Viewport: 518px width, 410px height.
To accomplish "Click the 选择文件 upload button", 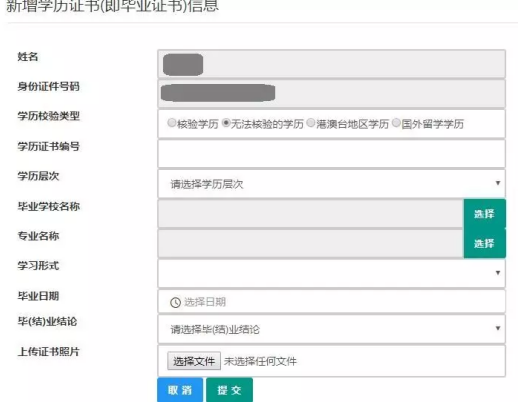I will pos(194,361).
